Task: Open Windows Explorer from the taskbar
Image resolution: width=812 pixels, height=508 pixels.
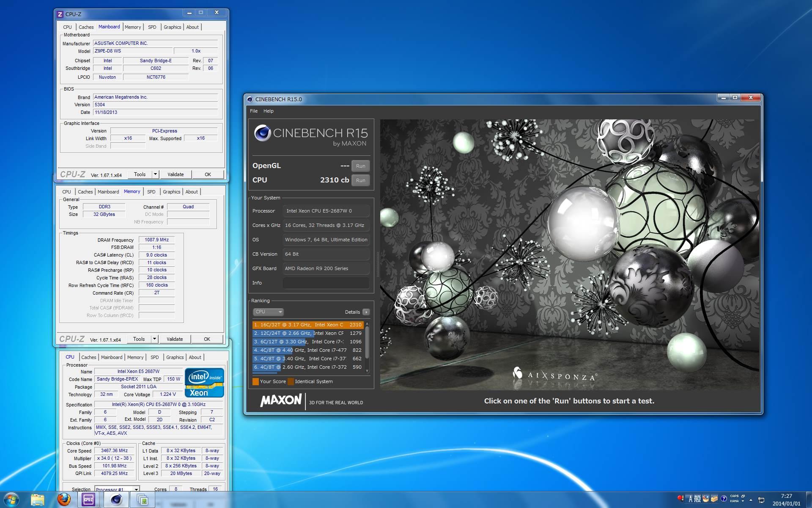Action: [38, 500]
